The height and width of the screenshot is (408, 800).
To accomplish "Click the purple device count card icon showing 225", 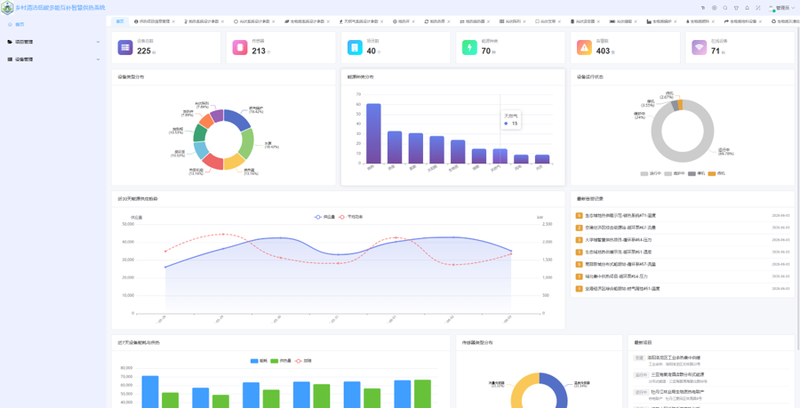I will (x=125, y=47).
